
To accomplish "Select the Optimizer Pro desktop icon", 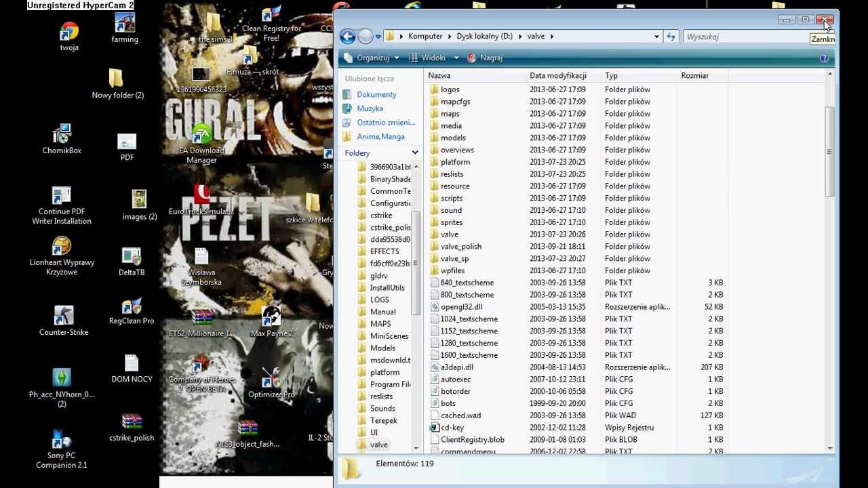I will (271, 383).
